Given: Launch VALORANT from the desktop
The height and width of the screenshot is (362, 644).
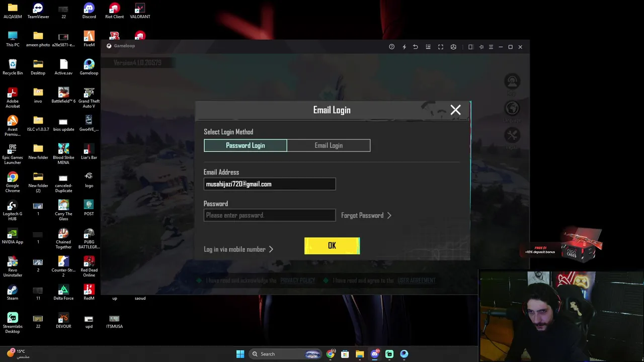Looking at the screenshot, I should (x=140, y=11).
